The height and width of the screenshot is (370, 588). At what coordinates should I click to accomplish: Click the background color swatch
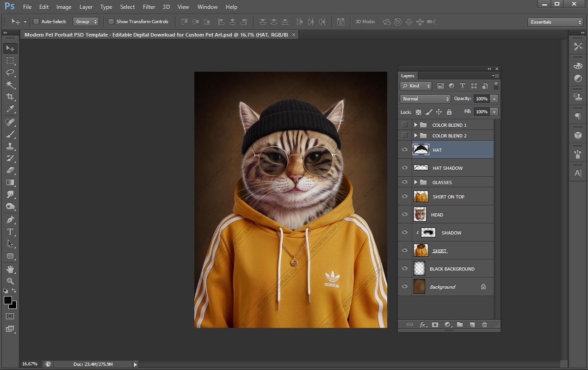point(14,306)
